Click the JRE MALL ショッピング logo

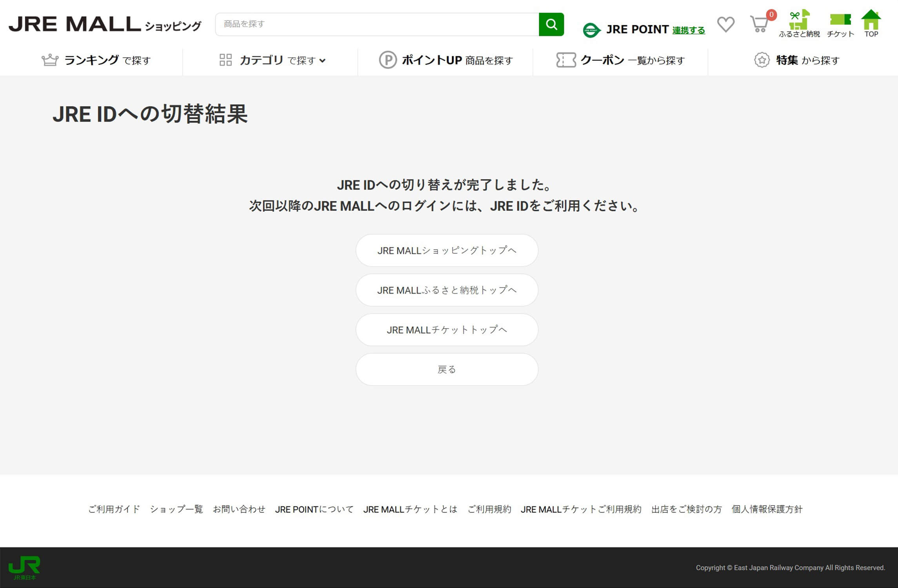coord(105,24)
